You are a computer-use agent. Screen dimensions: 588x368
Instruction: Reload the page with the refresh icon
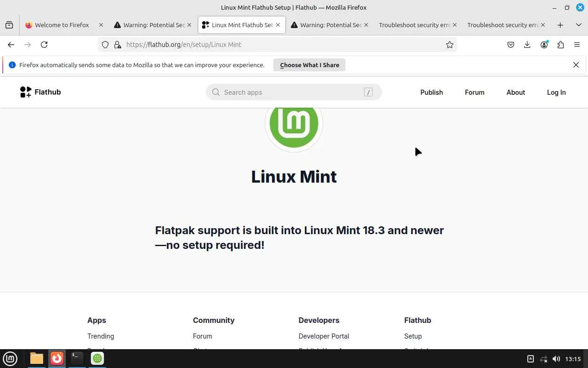pyautogui.click(x=44, y=45)
